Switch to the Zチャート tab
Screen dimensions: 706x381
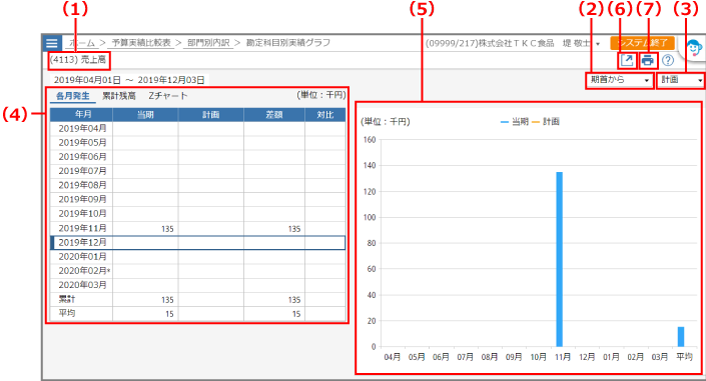(x=168, y=96)
